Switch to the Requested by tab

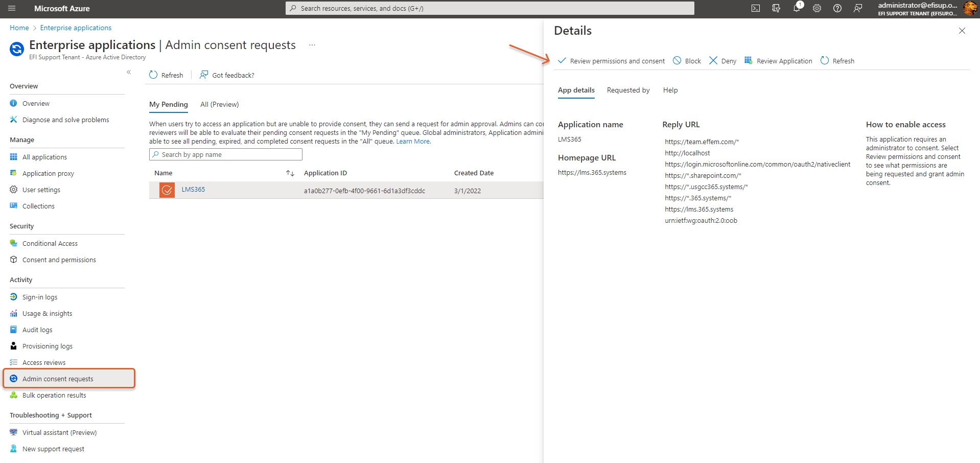pos(628,90)
